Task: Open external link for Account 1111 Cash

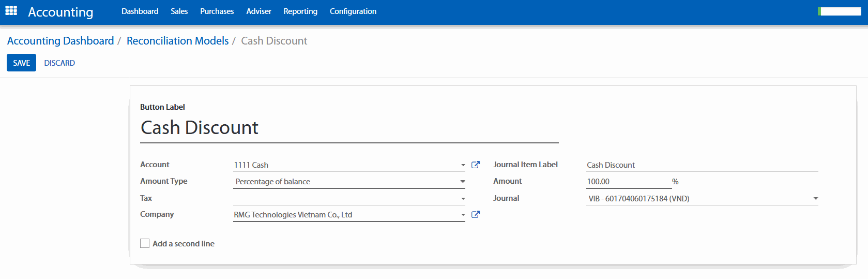Action: click(x=476, y=165)
